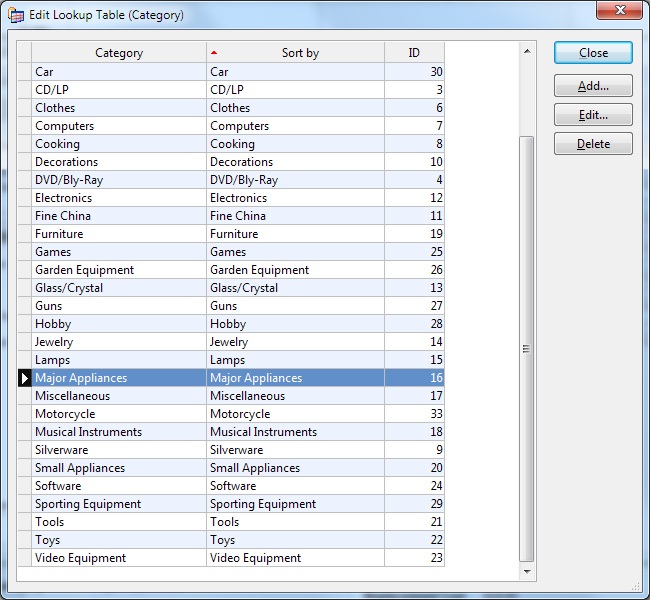Select Guns in the Category column
The image size is (650, 600).
(x=119, y=306)
